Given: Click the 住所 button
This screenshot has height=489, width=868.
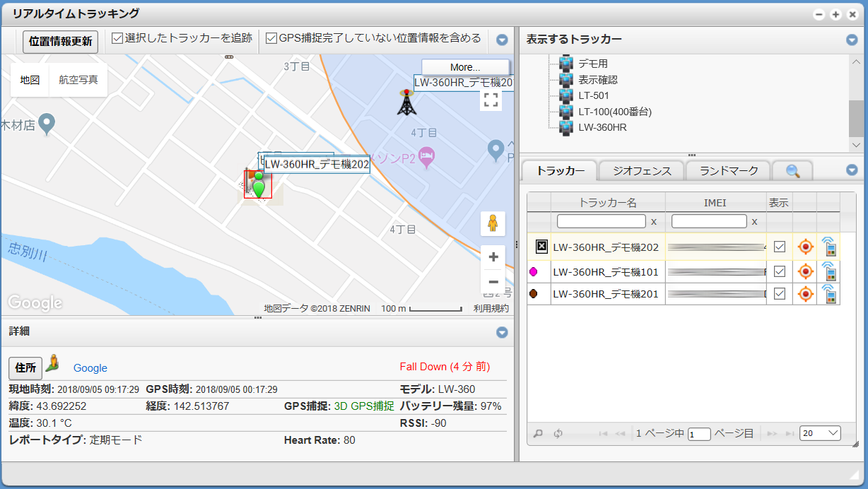Looking at the screenshot, I should [25, 368].
